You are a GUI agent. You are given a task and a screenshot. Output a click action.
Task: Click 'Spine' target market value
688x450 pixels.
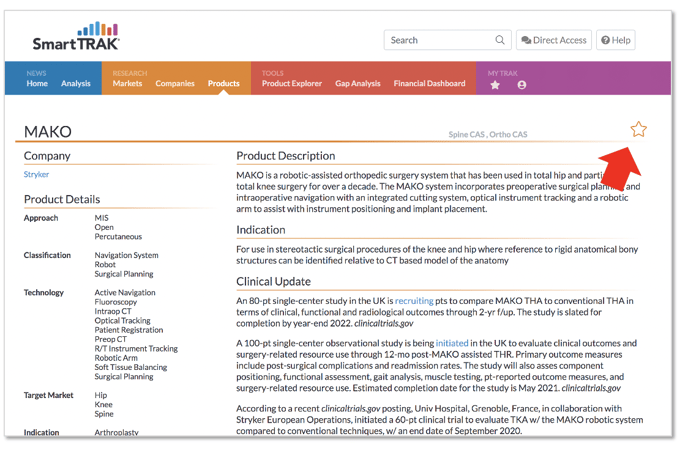tap(104, 414)
